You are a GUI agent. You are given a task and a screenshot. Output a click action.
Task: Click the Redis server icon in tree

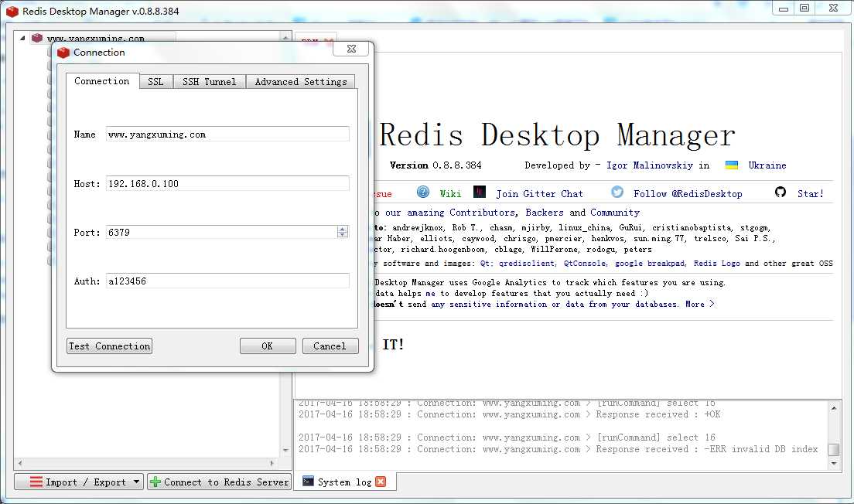37,38
